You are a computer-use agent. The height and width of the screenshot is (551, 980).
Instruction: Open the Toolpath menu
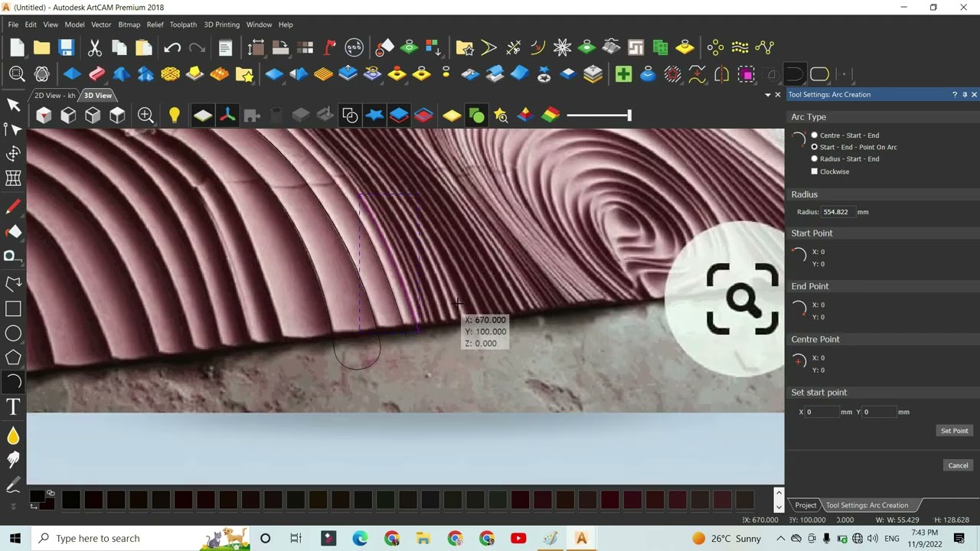pyautogui.click(x=183, y=24)
